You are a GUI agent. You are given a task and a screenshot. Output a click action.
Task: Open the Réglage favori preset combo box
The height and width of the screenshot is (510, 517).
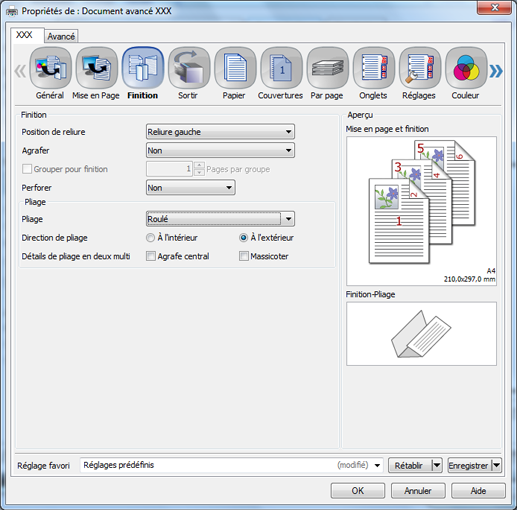point(231,465)
